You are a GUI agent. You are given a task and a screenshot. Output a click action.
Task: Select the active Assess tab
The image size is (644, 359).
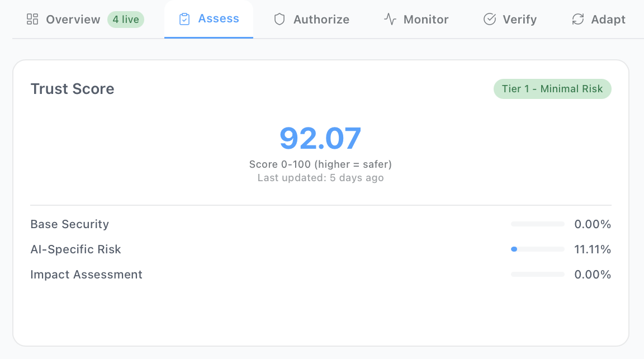click(217, 18)
